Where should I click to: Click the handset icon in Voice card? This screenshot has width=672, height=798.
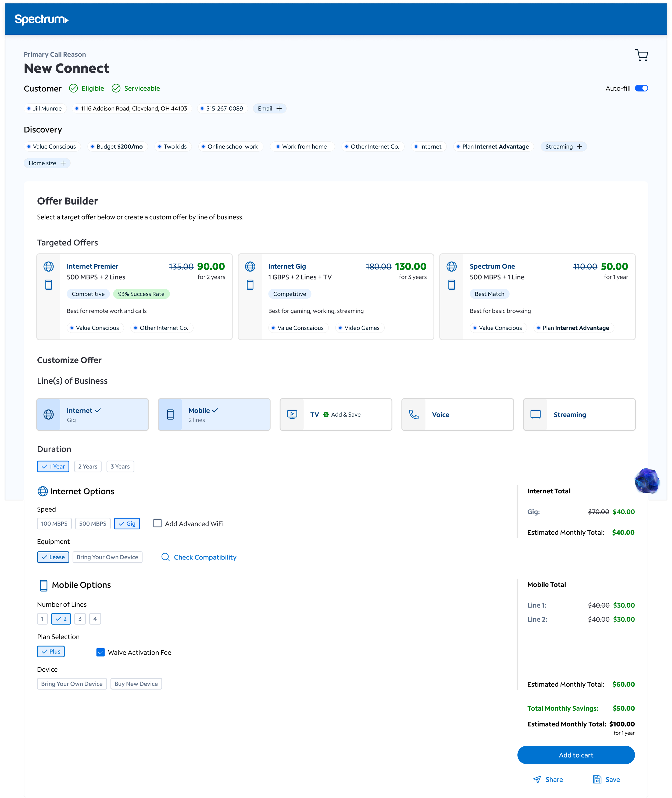point(414,414)
